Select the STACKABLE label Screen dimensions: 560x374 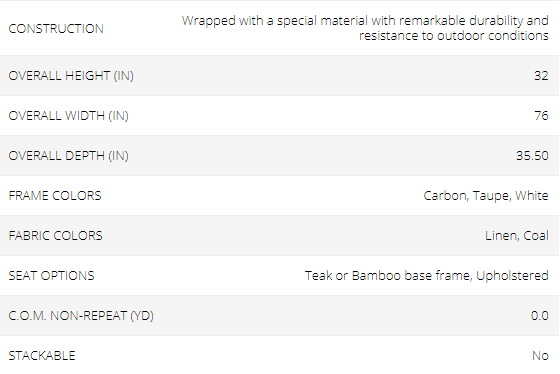coord(42,356)
